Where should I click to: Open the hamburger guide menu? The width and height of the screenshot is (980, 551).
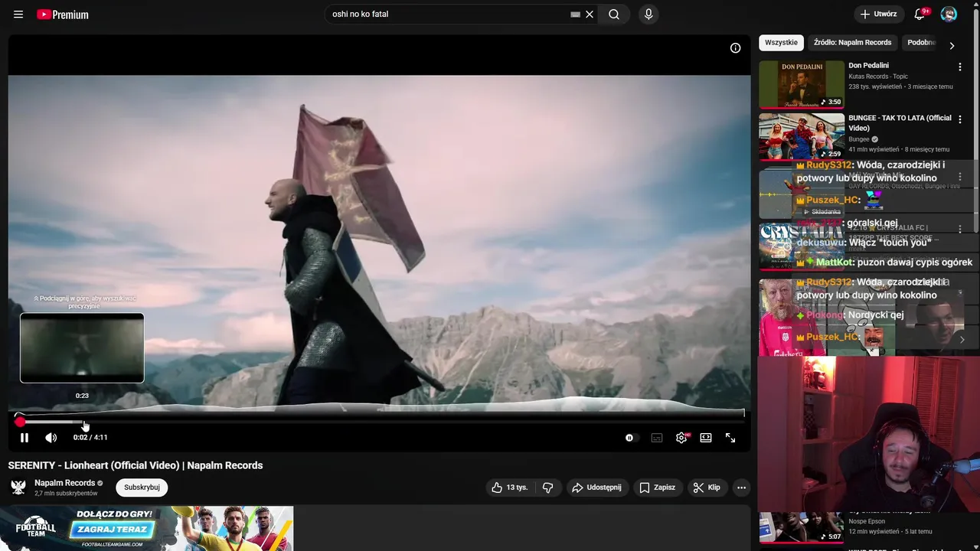click(18, 15)
